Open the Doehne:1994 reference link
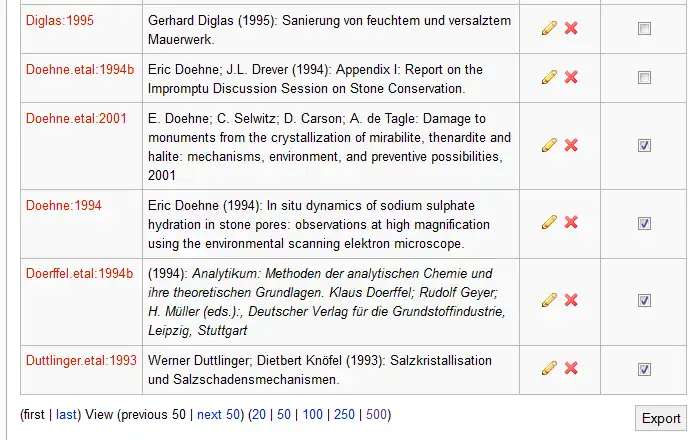695x440 pixels. [63, 206]
